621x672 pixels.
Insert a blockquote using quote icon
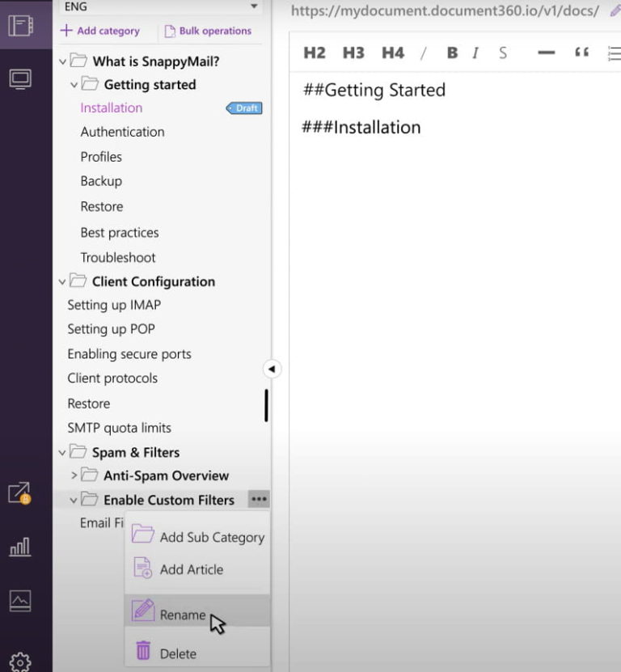pos(581,53)
